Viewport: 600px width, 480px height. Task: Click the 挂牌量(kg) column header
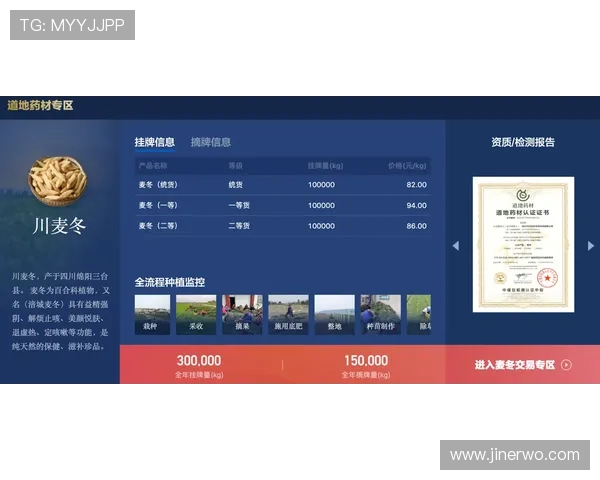pyautogui.click(x=325, y=166)
